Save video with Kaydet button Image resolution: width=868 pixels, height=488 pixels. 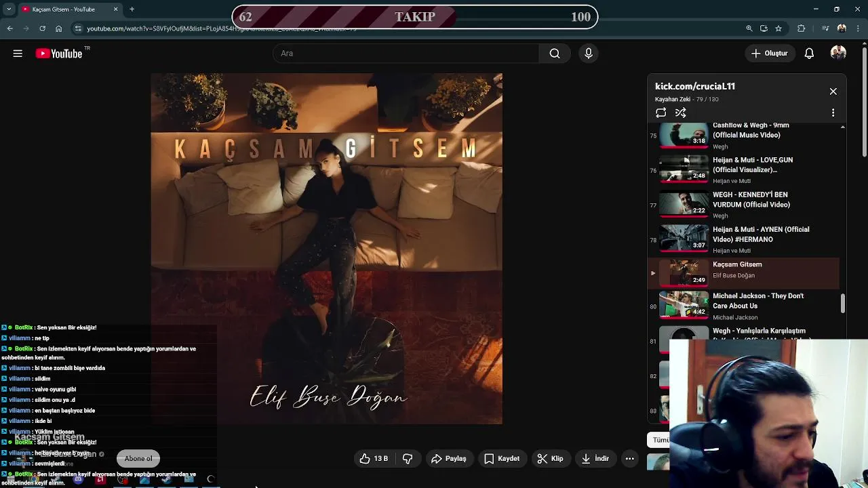pos(502,459)
